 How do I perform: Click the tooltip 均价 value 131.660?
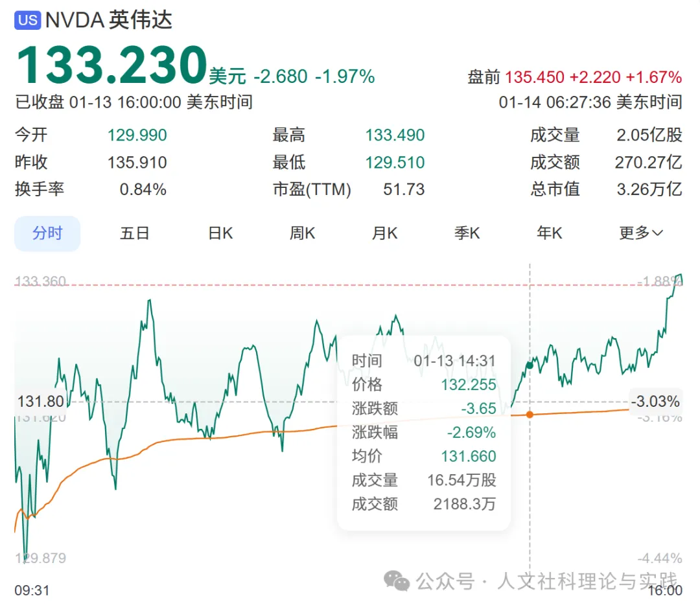click(x=469, y=456)
